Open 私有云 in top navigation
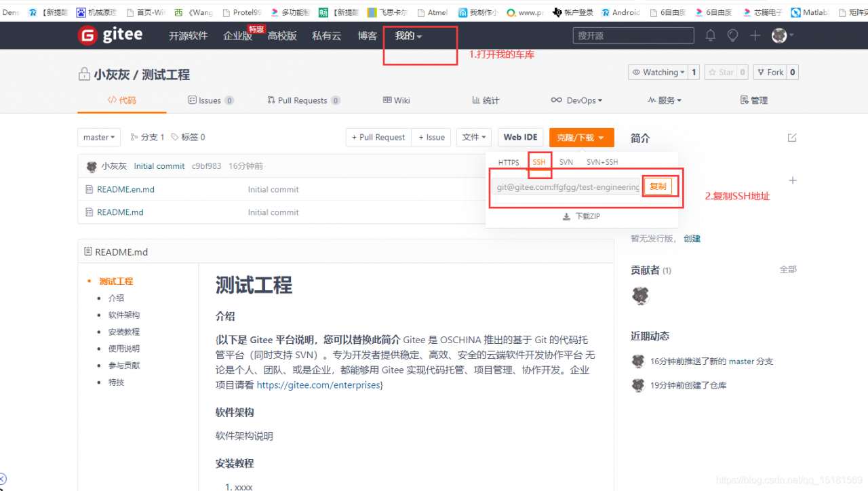 (x=327, y=35)
